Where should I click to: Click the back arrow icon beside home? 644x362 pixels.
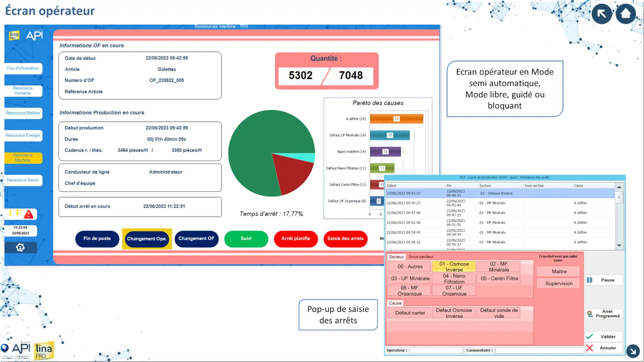602,14
